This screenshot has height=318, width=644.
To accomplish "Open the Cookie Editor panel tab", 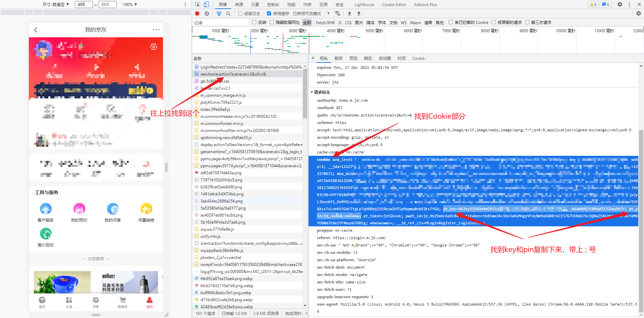I will tap(394, 4).
